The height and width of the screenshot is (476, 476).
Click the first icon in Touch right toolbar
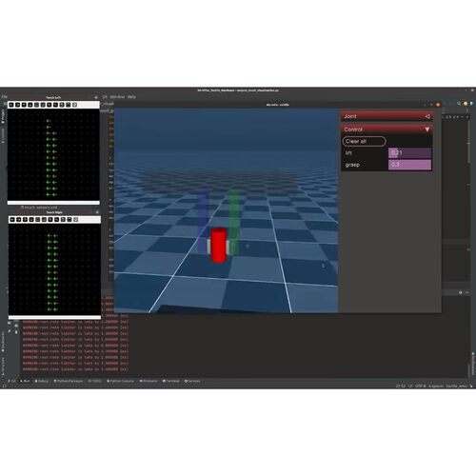tap(12, 219)
